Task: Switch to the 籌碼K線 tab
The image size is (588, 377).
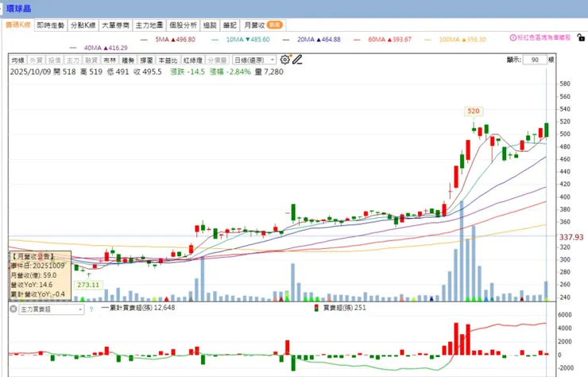Action: [x=18, y=25]
